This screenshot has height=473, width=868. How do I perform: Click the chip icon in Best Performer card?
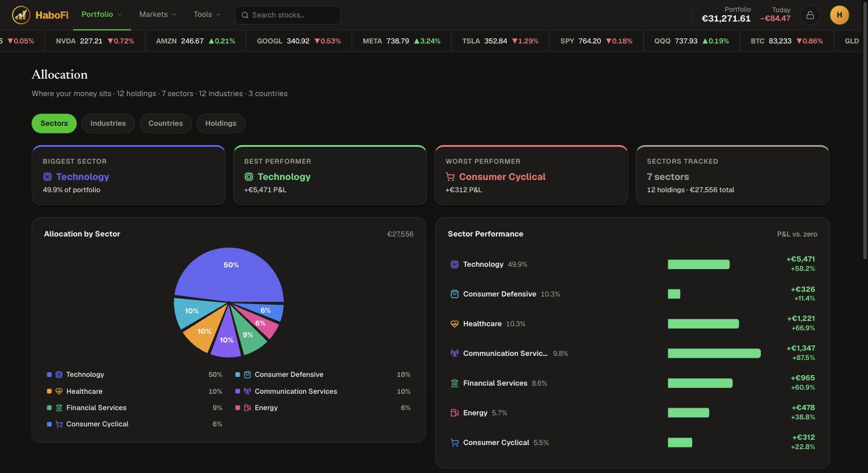coord(249,177)
